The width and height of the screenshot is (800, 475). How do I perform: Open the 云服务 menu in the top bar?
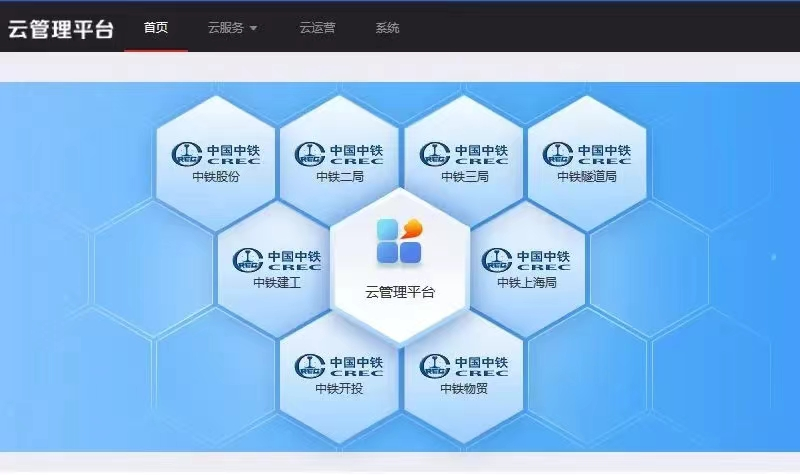[226, 28]
